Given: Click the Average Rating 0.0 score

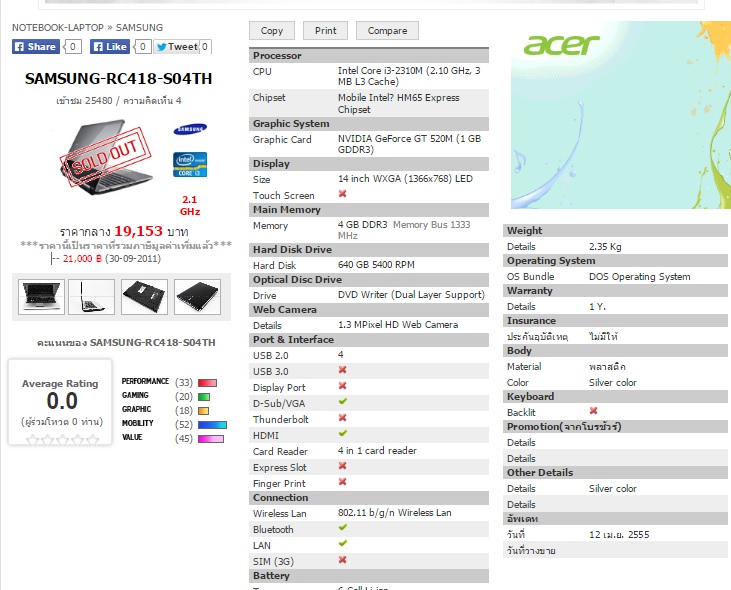Looking at the screenshot, I should (62, 401).
